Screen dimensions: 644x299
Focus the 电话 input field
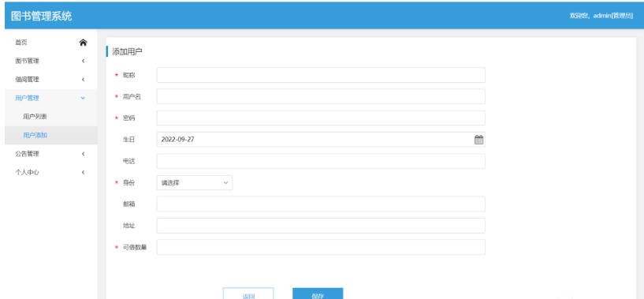[x=321, y=161]
